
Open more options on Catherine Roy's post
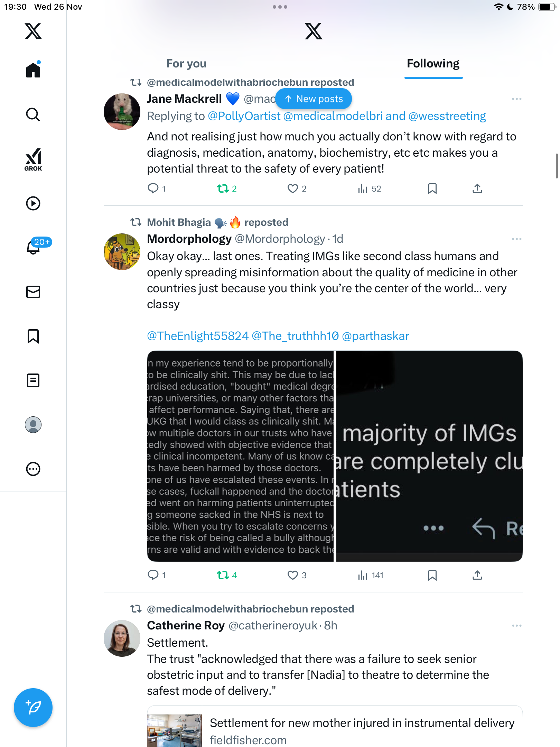[516, 626]
